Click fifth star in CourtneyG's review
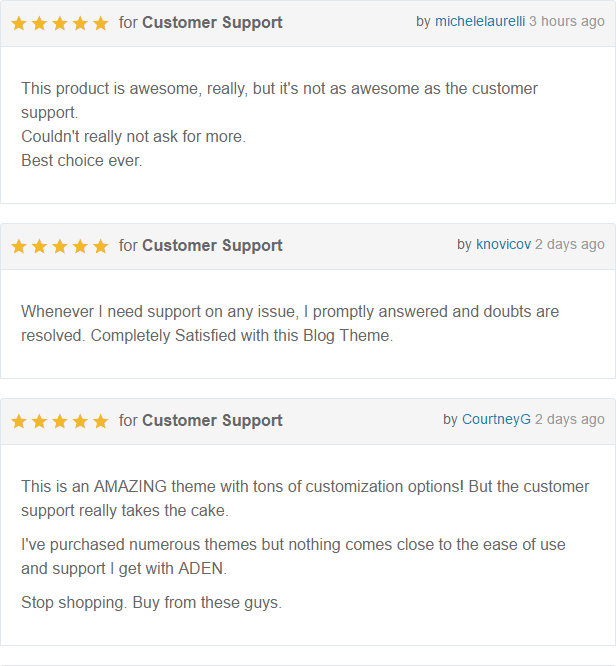 pos(100,421)
